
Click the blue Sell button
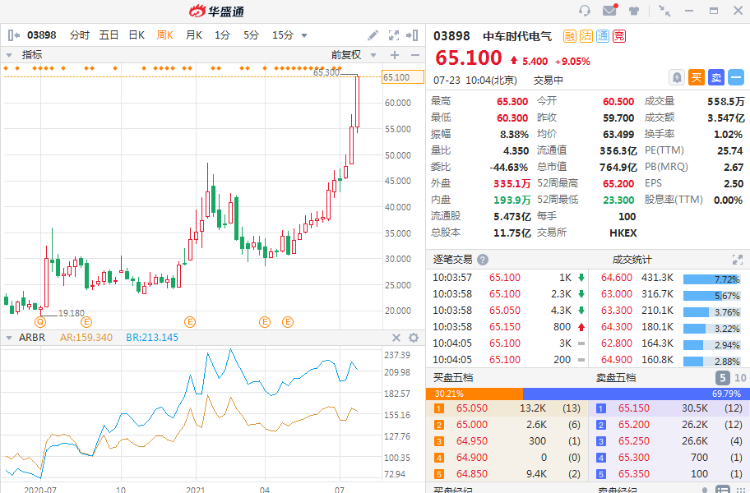point(716,77)
